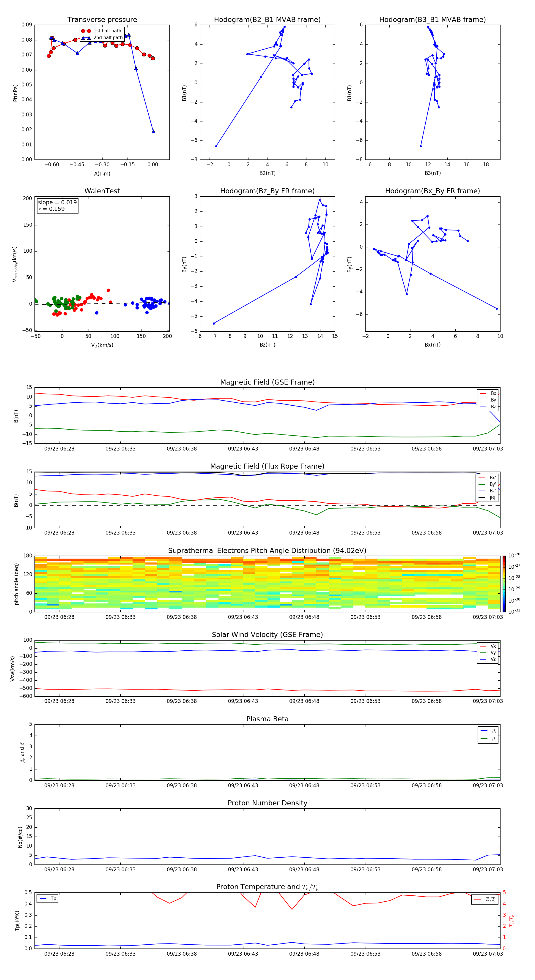The width and height of the screenshot is (535, 980).
Task: Click the 'Transverse pressure' plot title
Action: 102,20
